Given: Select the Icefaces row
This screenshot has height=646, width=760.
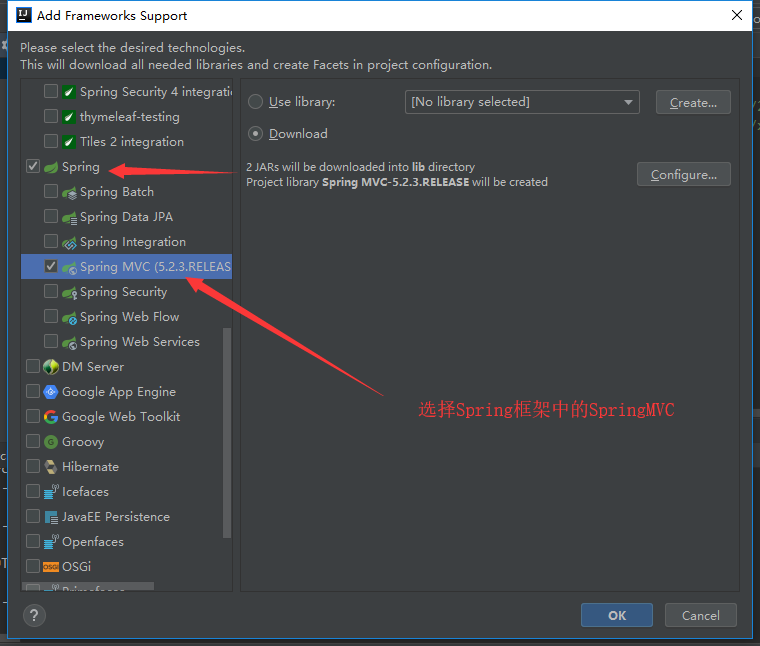Looking at the screenshot, I should pos(127,492).
